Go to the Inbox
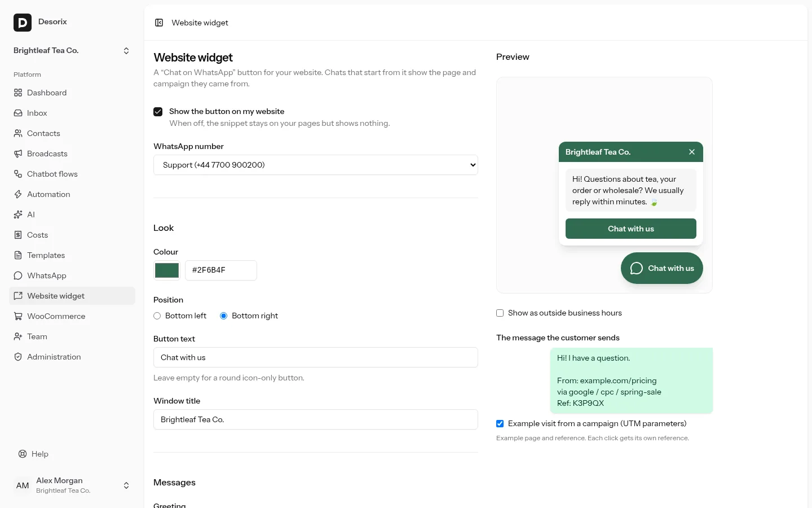812x508 pixels. [x=72, y=113]
